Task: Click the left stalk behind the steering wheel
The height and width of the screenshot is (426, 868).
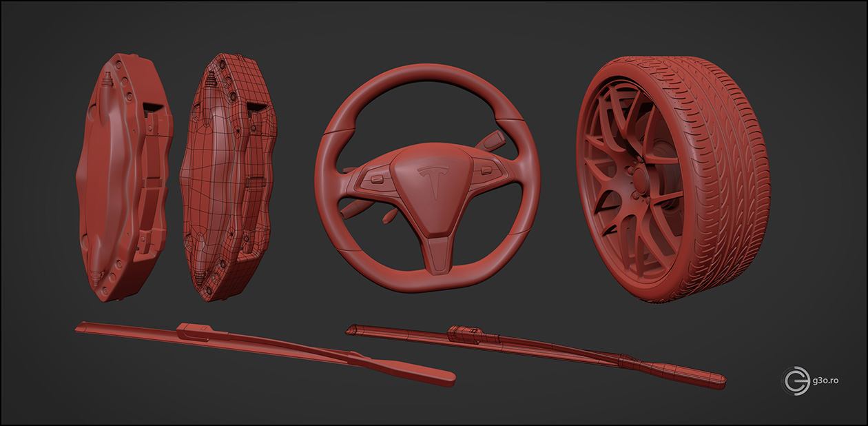Action: pos(357,207)
